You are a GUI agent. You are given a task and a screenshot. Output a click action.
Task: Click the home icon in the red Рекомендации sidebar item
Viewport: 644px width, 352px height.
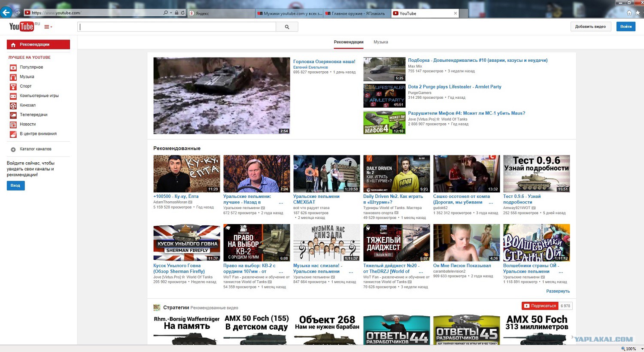pyautogui.click(x=13, y=45)
